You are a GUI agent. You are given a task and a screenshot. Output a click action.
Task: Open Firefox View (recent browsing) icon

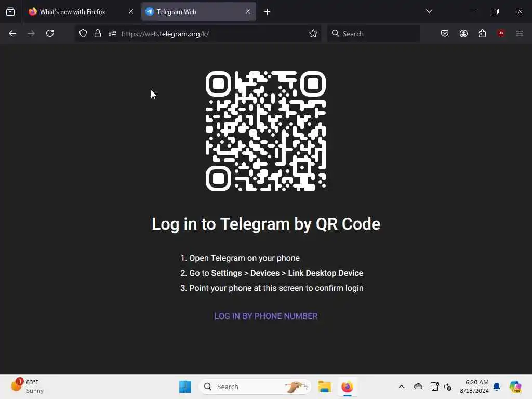pyautogui.click(x=10, y=12)
